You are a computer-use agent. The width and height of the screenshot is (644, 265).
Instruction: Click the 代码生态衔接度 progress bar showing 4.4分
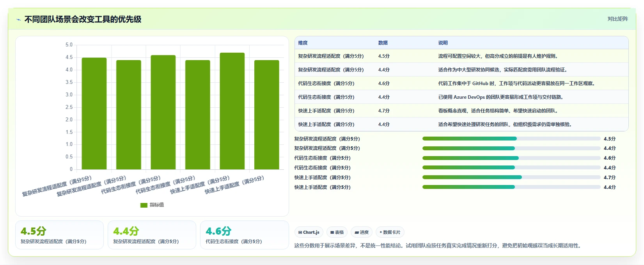[x=511, y=168]
